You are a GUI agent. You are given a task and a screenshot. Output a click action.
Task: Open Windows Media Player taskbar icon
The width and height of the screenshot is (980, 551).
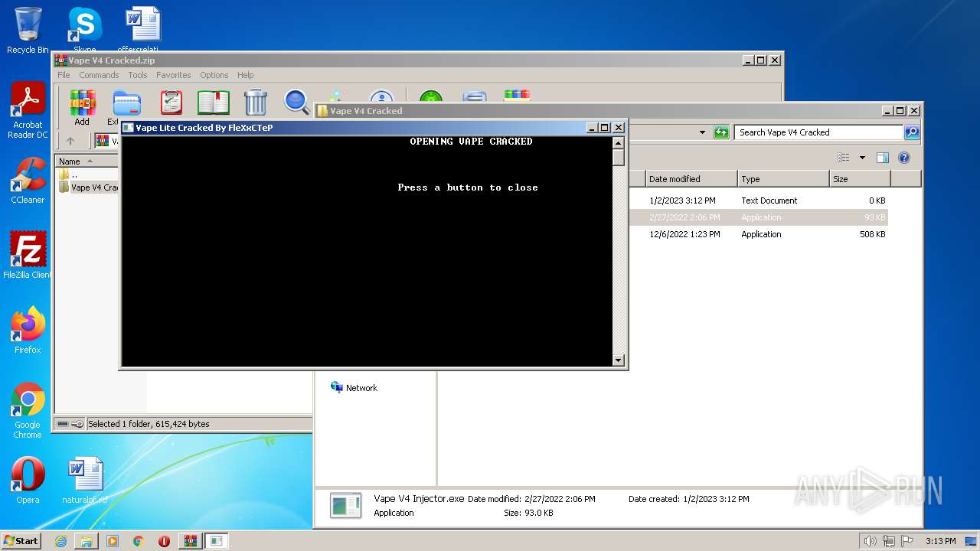113,541
